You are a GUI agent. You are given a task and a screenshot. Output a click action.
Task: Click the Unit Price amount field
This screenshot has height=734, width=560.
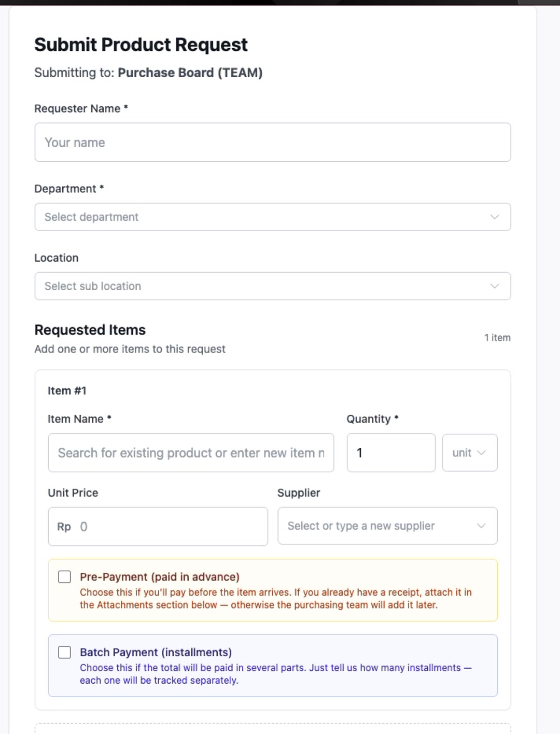coord(158,526)
